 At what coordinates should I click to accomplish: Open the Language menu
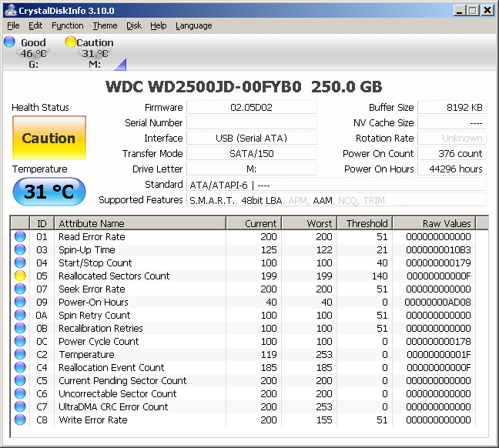point(193,25)
